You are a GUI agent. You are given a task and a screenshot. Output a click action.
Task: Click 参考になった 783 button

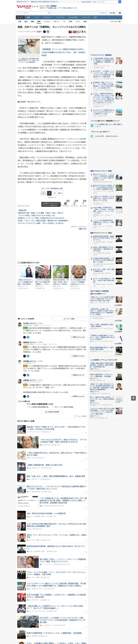[x=78, y=375]
